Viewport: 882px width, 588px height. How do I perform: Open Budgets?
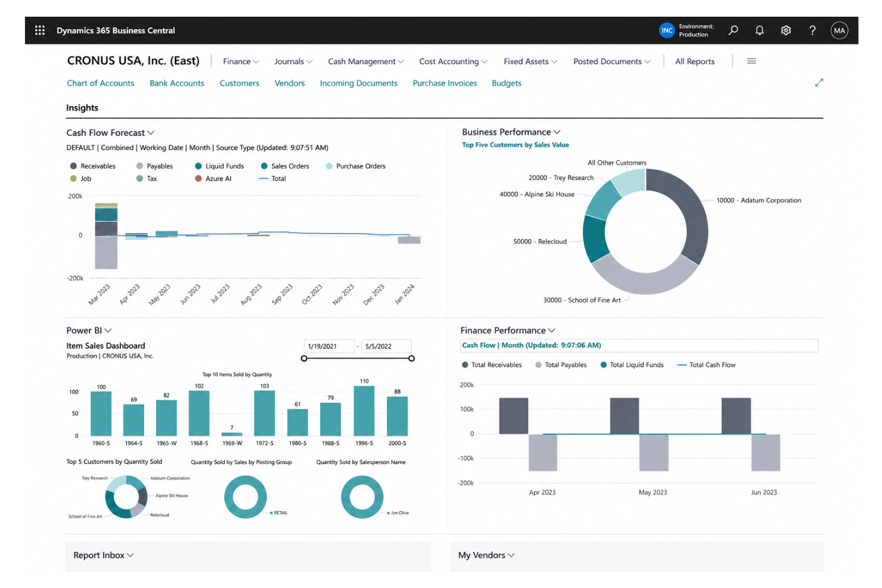507,83
